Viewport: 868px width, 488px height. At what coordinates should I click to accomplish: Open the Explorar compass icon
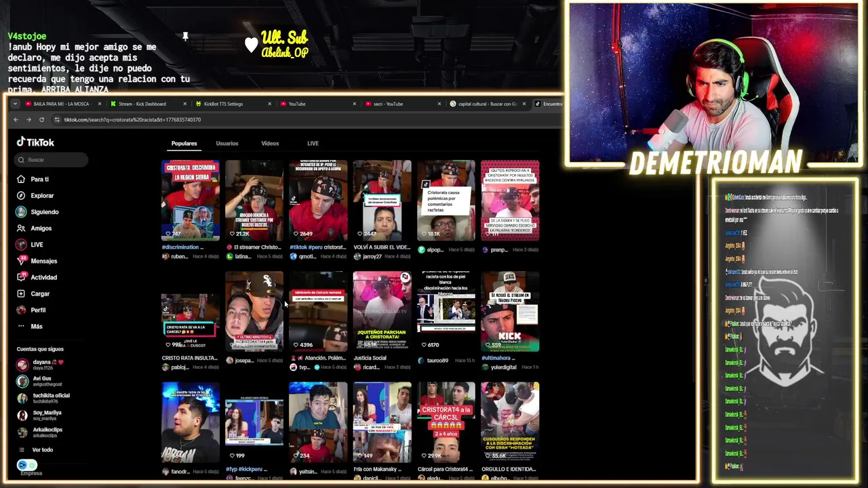(21, 195)
